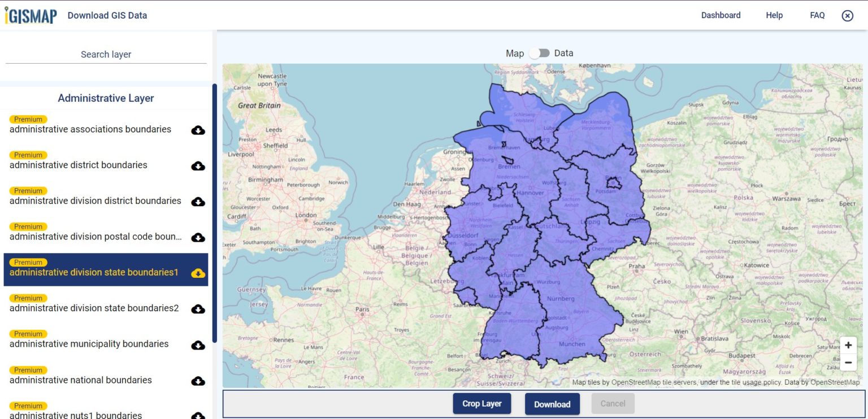The image size is (868, 419).
Task: Open the Dashboard page
Action: click(x=721, y=15)
